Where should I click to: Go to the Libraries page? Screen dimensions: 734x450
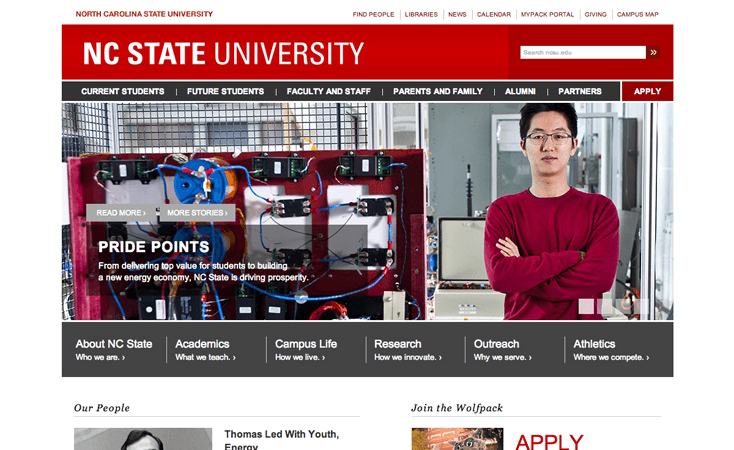pos(421,15)
